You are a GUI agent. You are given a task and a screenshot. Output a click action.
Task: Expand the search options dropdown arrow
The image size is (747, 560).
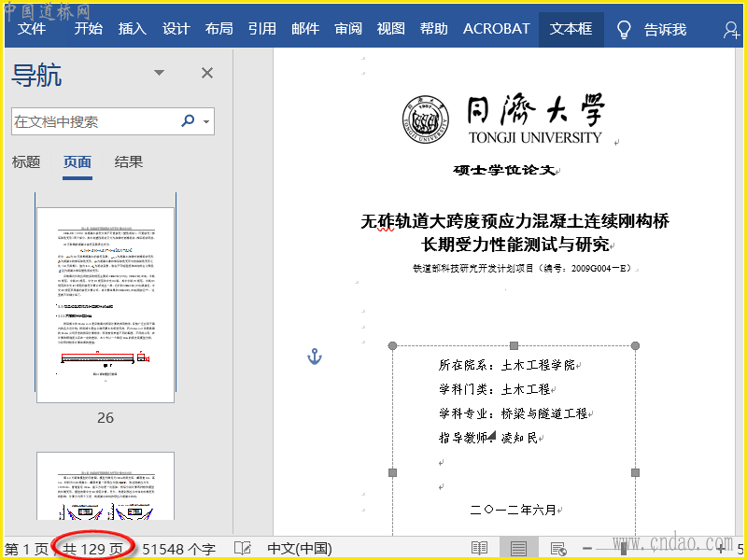(206, 122)
